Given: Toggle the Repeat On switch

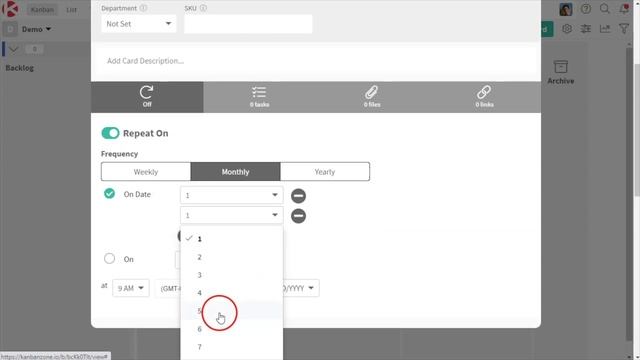Looking at the screenshot, I should click(x=110, y=133).
